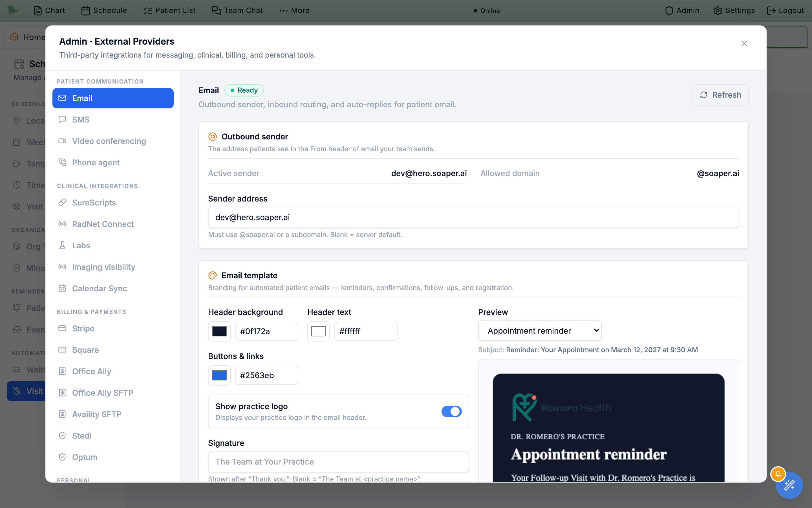Expand the More menu
Image resolution: width=812 pixels, height=508 pixels.
[294, 10]
